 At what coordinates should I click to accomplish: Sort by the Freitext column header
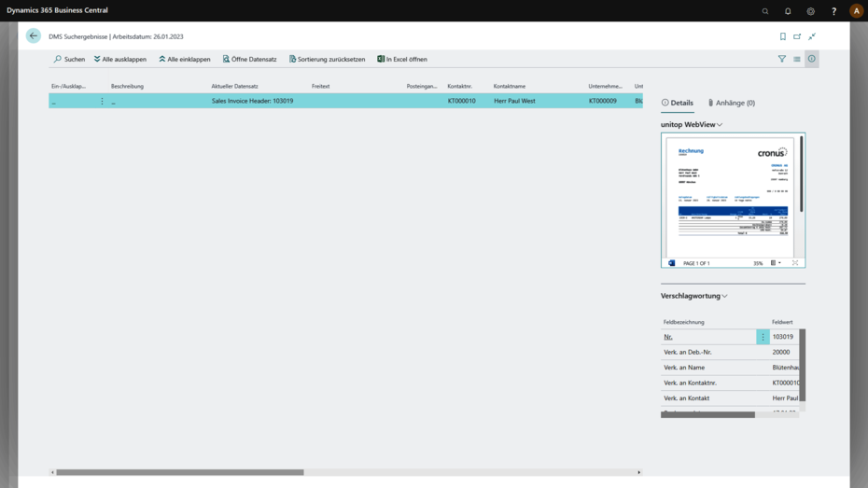(x=320, y=87)
